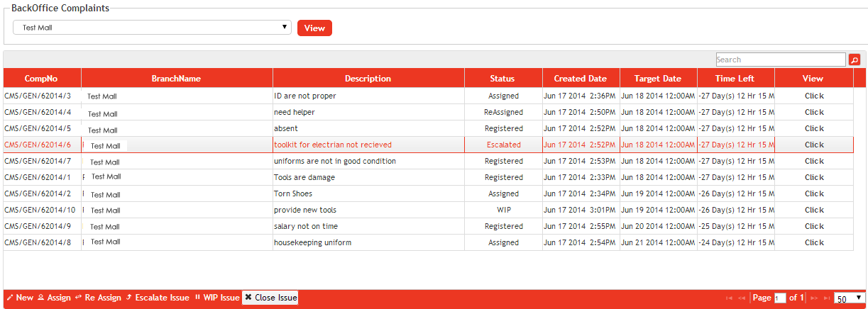Click the page number input box
This screenshot has height=309, width=868.
[780, 298]
